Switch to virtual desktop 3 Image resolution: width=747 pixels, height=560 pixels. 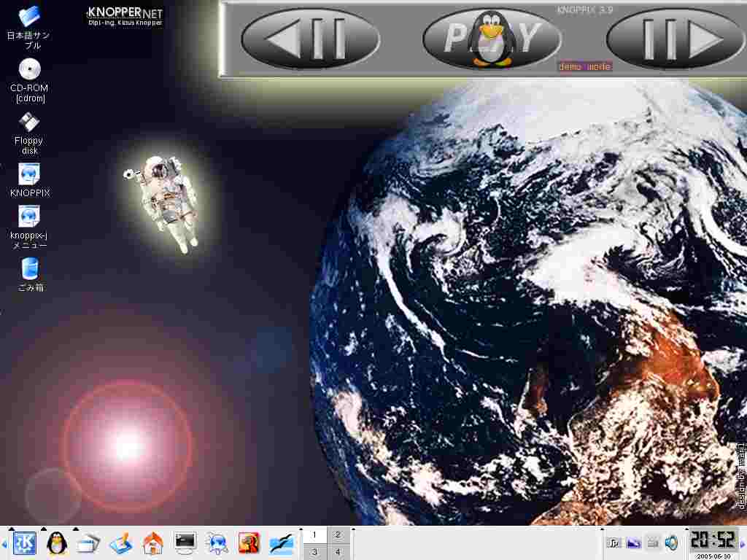[314, 552]
